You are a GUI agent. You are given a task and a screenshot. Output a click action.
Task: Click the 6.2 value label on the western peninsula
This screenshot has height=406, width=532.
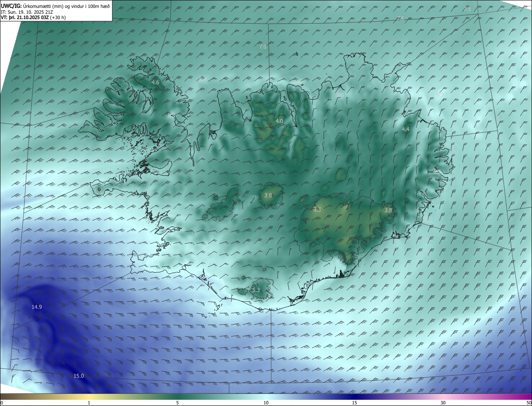[99, 190]
